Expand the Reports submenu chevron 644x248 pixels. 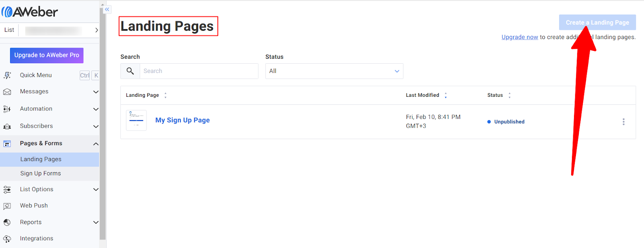click(96, 222)
